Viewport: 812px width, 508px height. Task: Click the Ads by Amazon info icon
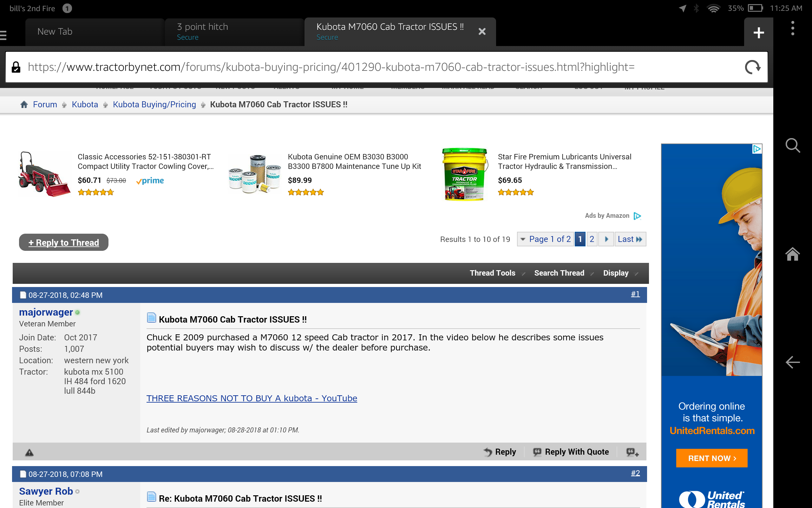click(x=637, y=216)
